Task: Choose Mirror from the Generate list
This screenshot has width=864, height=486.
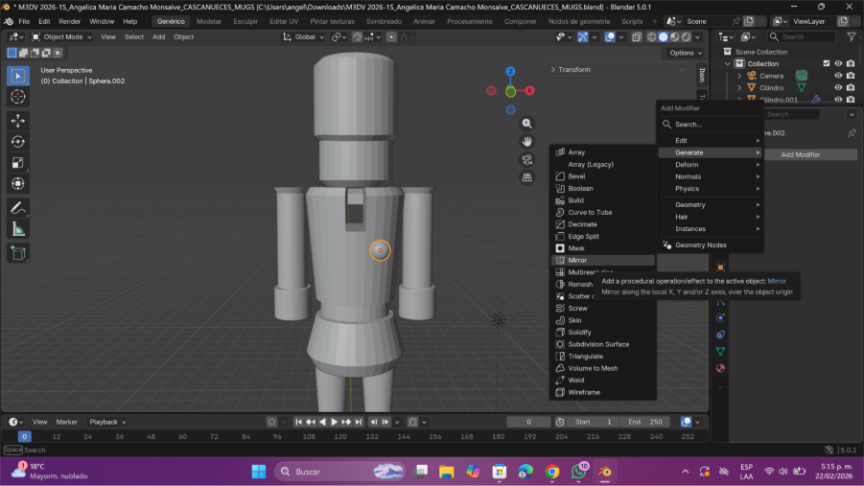Action: tap(578, 260)
